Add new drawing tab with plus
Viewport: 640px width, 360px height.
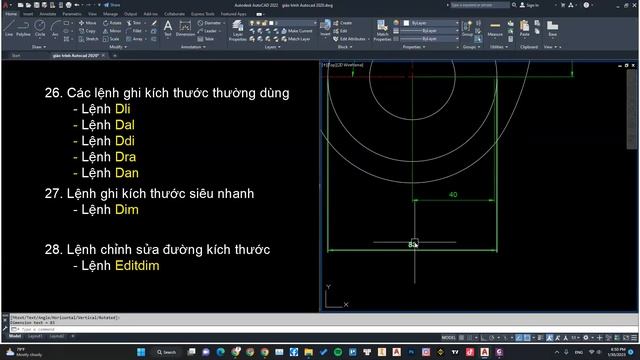pyautogui.click(x=115, y=56)
